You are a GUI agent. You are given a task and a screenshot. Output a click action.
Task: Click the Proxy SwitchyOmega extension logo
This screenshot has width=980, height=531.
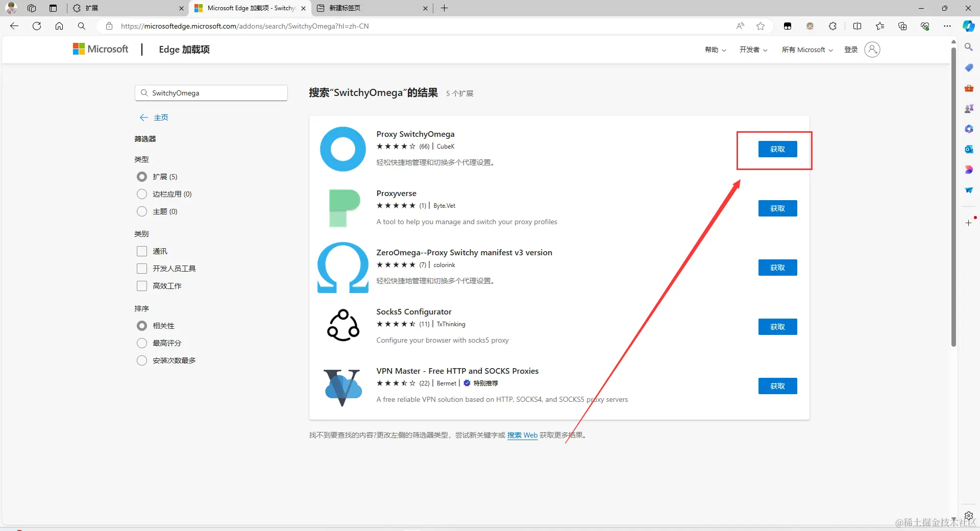point(343,149)
